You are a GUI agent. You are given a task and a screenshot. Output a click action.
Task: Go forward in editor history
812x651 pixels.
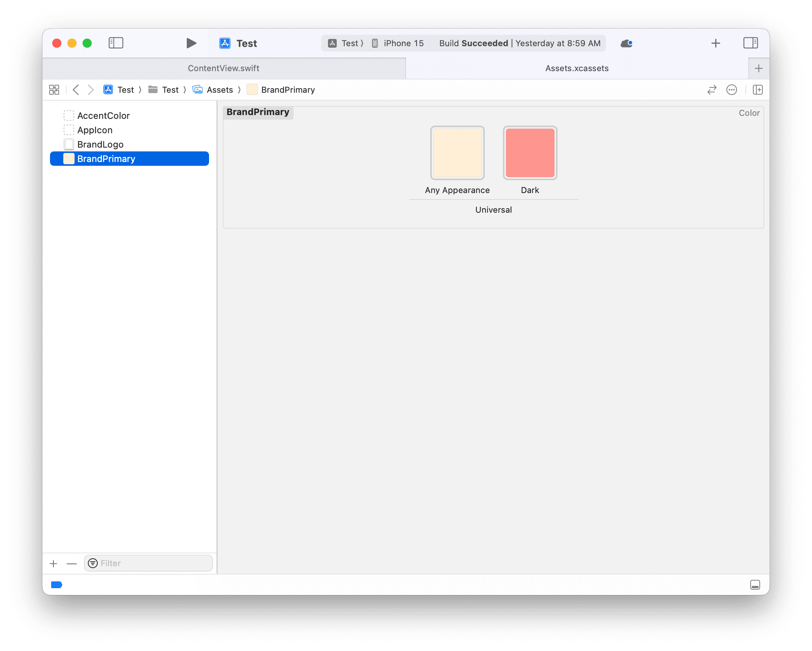(x=91, y=90)
